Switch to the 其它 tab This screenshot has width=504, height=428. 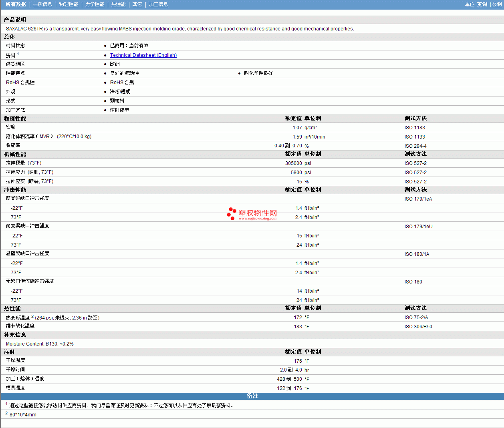point(137,4)
